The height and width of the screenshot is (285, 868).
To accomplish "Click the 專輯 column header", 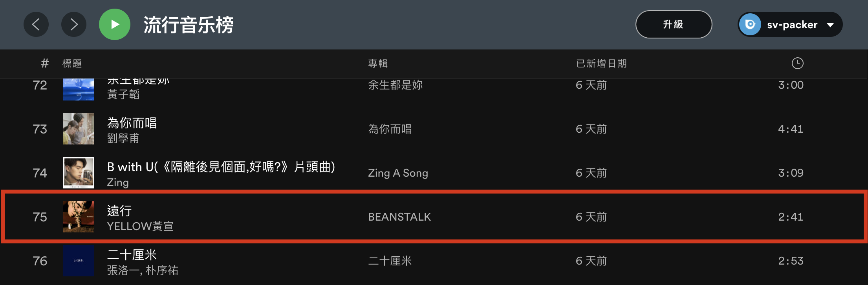I will (x=378, y=64).
